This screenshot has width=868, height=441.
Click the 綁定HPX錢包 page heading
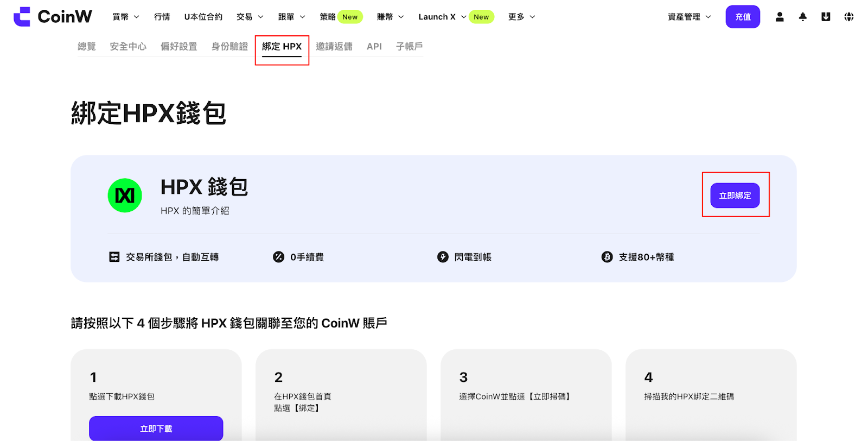coord(149,114)
